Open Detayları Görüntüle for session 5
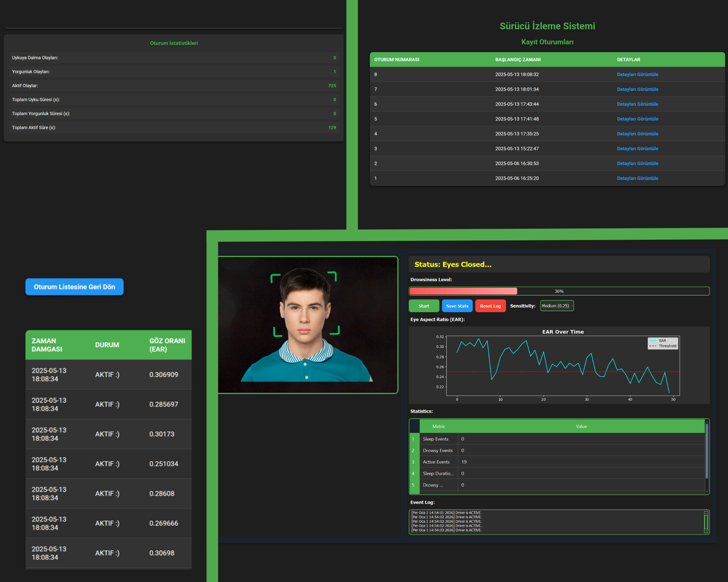The height and width of the screenshot is (582, 728). point(637,119)
